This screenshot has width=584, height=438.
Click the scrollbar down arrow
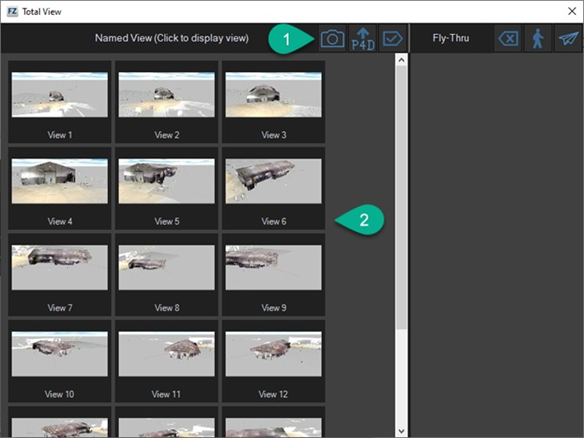(x=401, y=431)
